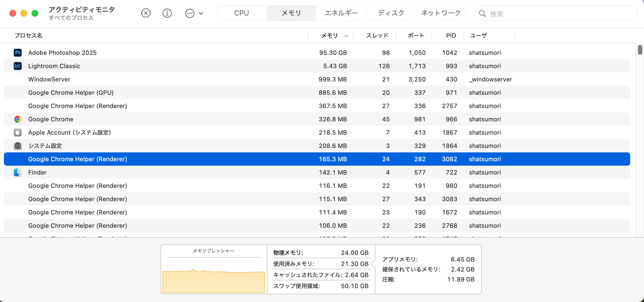
Task: Open process info with the i icon
Action: point(167,13)
